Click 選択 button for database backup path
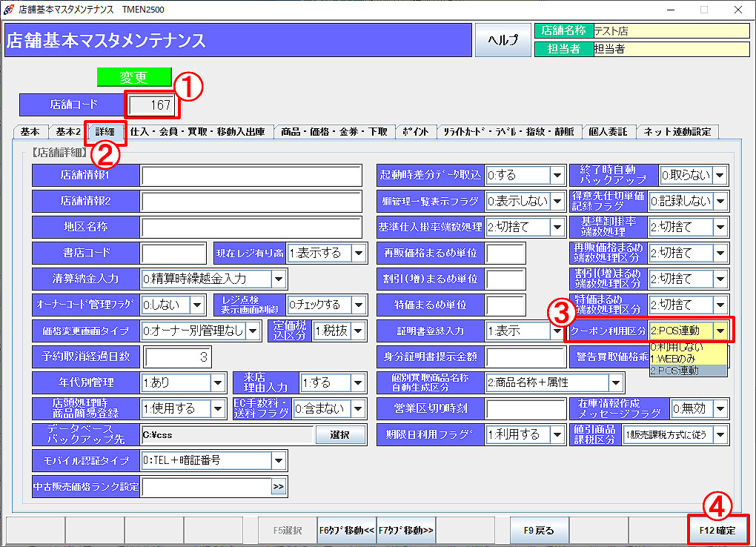The height and width of the screenshot is (547, 756). (x=340, y=434)
